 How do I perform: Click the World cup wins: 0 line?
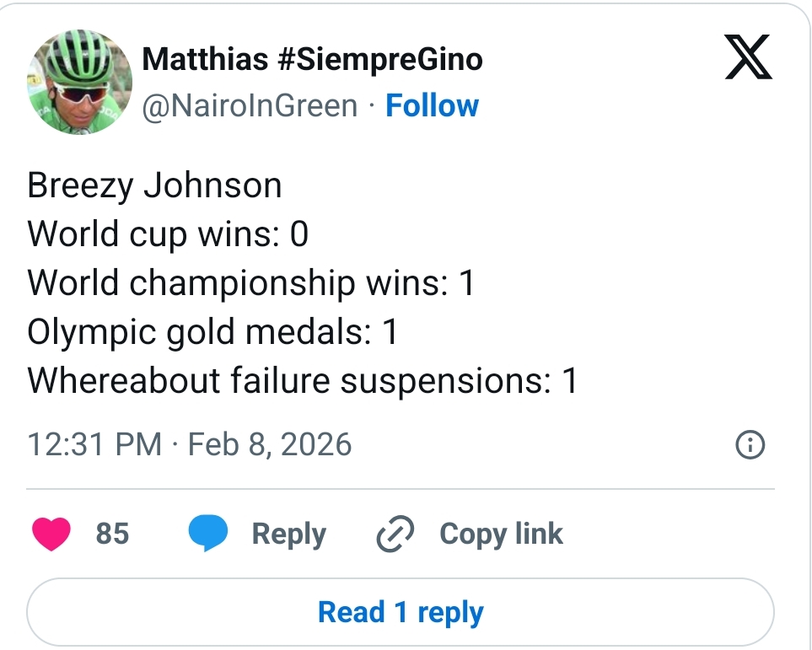coord(168,234)
